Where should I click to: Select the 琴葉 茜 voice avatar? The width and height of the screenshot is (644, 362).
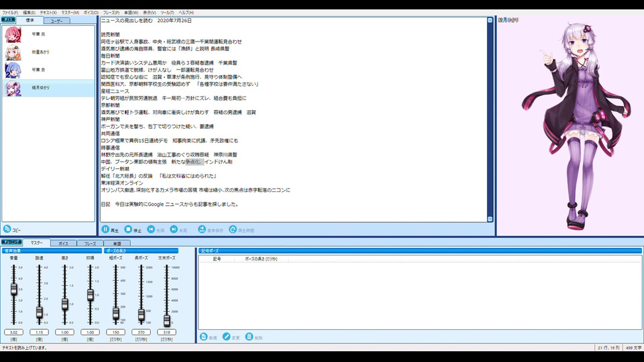[13, 34]
